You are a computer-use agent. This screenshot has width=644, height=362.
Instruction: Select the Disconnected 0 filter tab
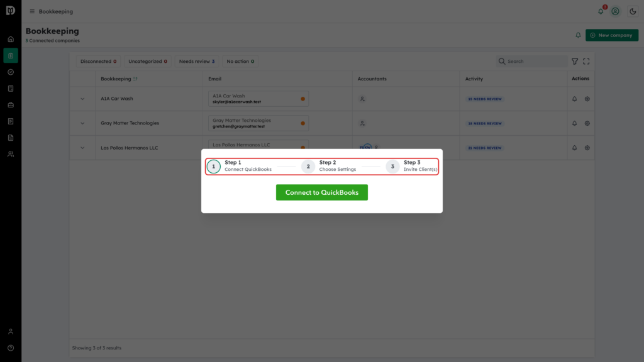[x=98, y=62]
